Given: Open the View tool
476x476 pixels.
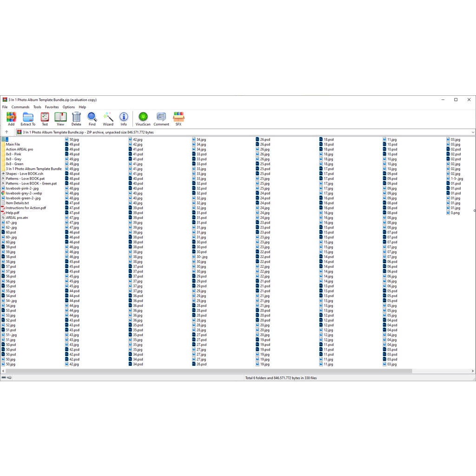Looking at the screenshot, I should click(x=60, y=119).
